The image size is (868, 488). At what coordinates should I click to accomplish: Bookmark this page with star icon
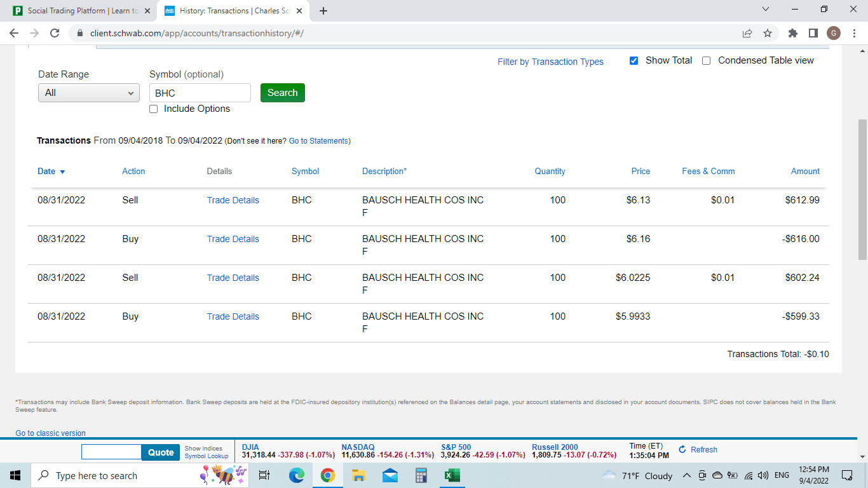(768, 33)
